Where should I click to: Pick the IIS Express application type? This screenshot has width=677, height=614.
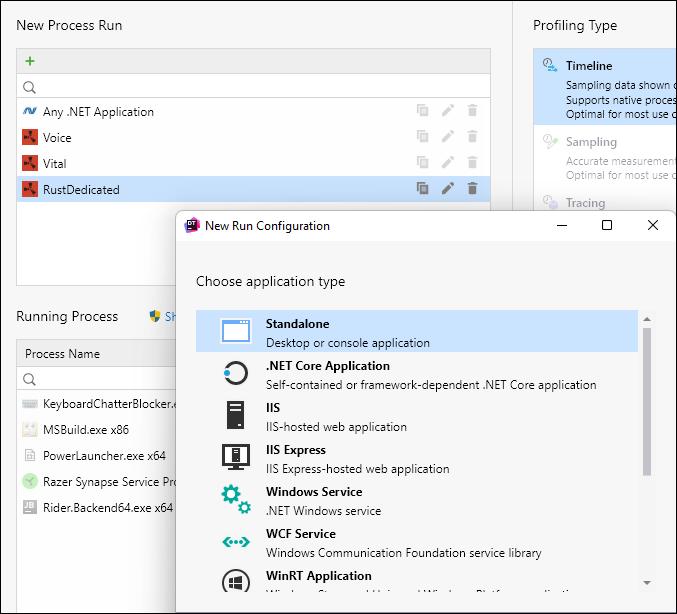point(416,458)
